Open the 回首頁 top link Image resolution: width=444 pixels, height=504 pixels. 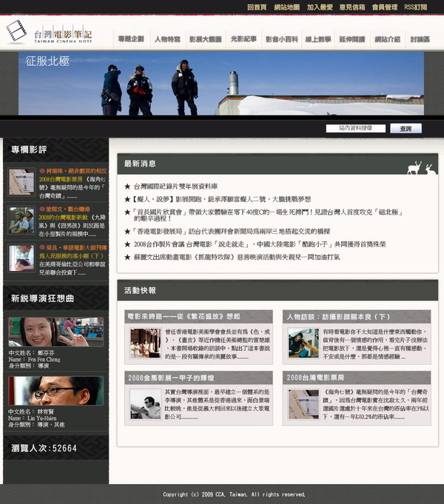pos(257,7)
